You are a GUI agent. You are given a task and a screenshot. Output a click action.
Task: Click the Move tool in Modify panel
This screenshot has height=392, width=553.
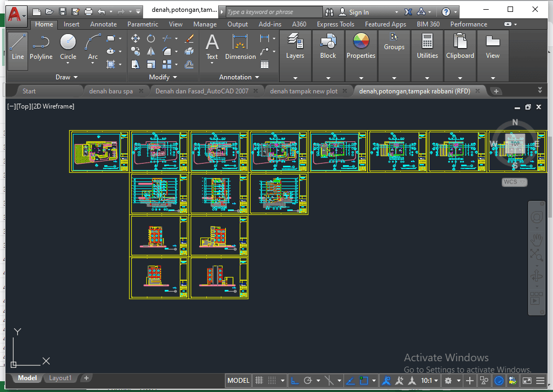point(136,38)
